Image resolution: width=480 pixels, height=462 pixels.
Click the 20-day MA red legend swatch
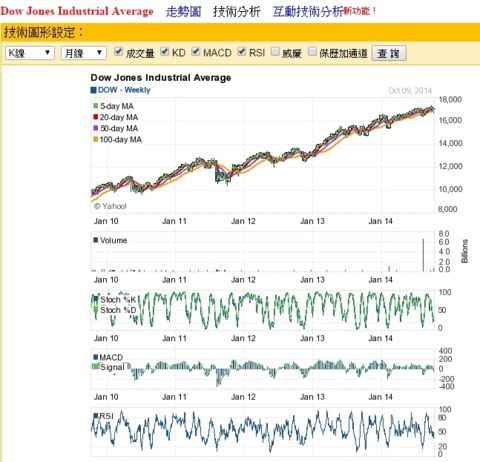[x=96, y=117]
